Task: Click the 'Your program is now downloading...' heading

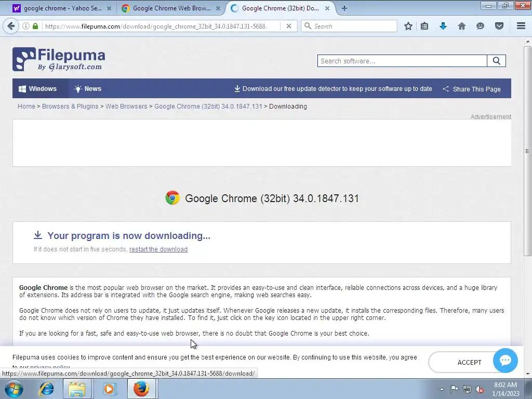Action: [x=129, y=235]
